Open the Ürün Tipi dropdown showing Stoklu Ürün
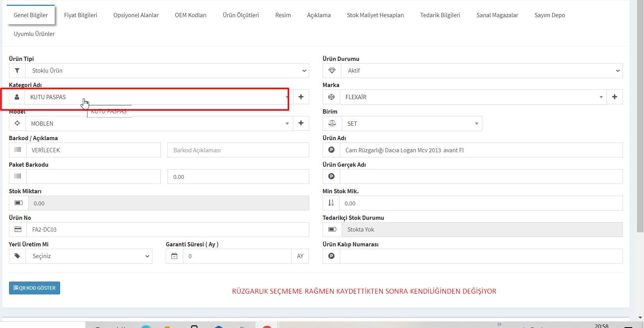Image resolution: width=644 pixels, height=328 pixels. 167,71
